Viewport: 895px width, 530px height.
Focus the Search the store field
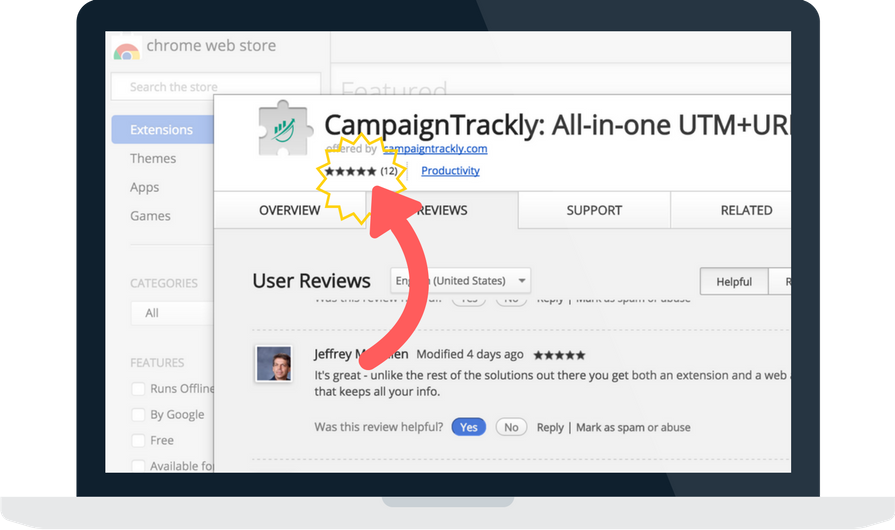pos(216,87)
